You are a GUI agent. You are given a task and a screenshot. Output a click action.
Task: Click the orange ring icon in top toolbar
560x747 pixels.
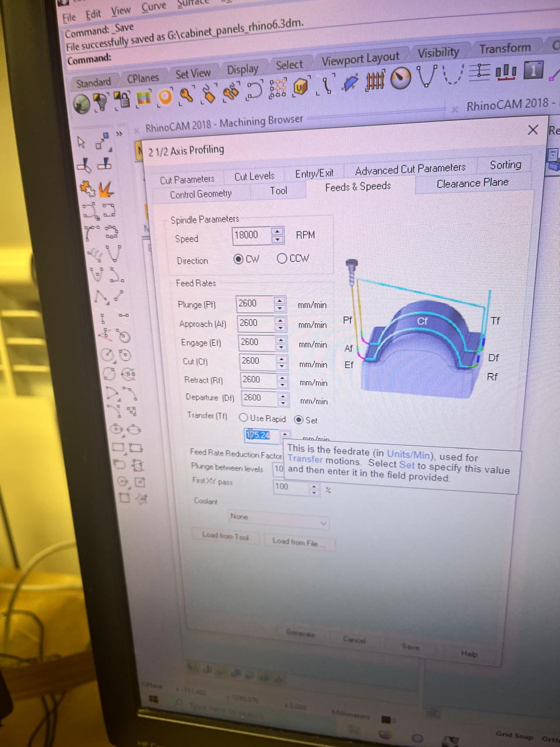[165, 97]
